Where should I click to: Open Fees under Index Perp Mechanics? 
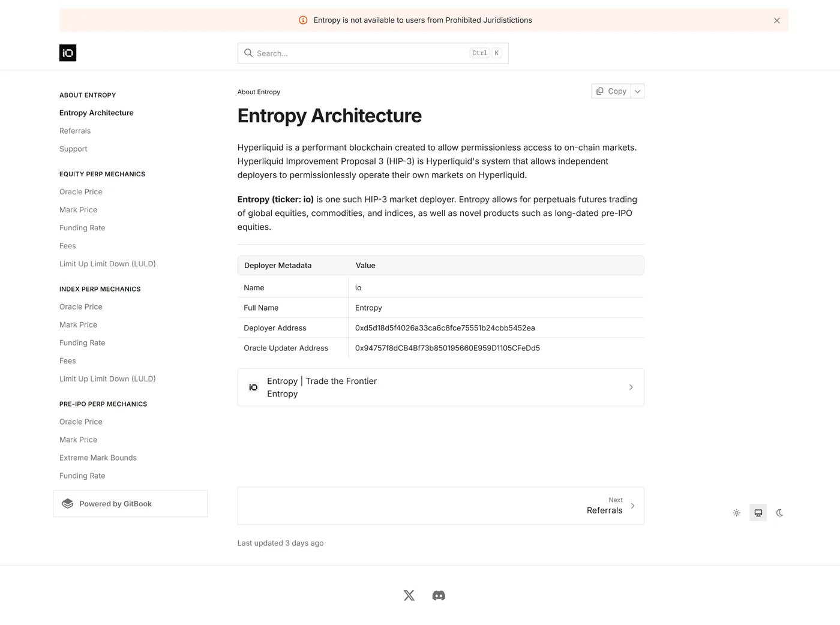68,361
